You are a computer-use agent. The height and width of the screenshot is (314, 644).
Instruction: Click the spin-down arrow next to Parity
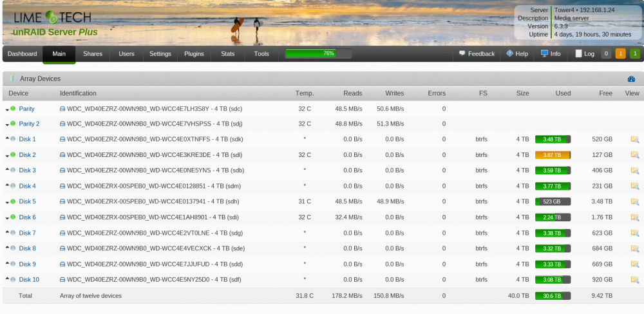(x=7, y=110)
